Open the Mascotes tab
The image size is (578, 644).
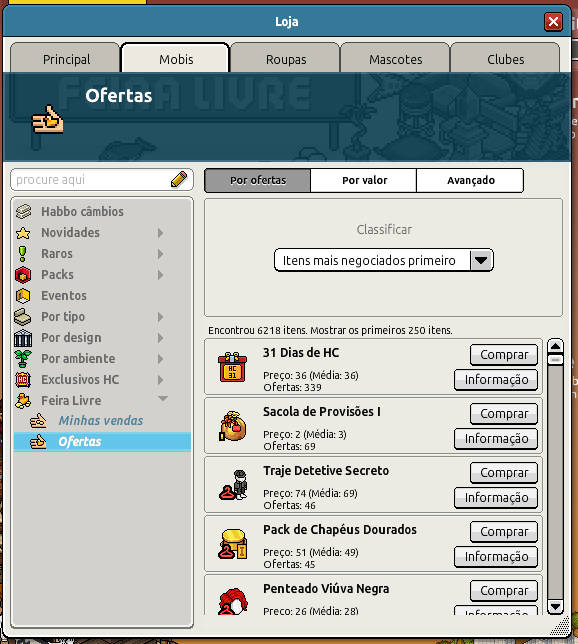pyautogui.click(x=396, y=58)
